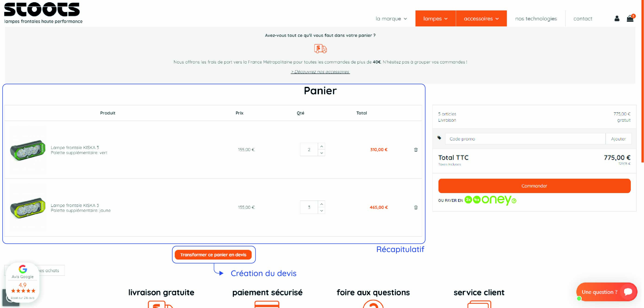
Task: Delete the green KISKA 3 lamp row
Action: click(416, 149)
